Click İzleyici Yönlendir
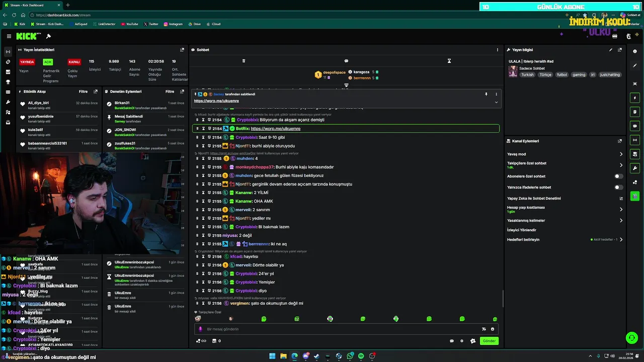The image size is (644, 362). (522, 230)
